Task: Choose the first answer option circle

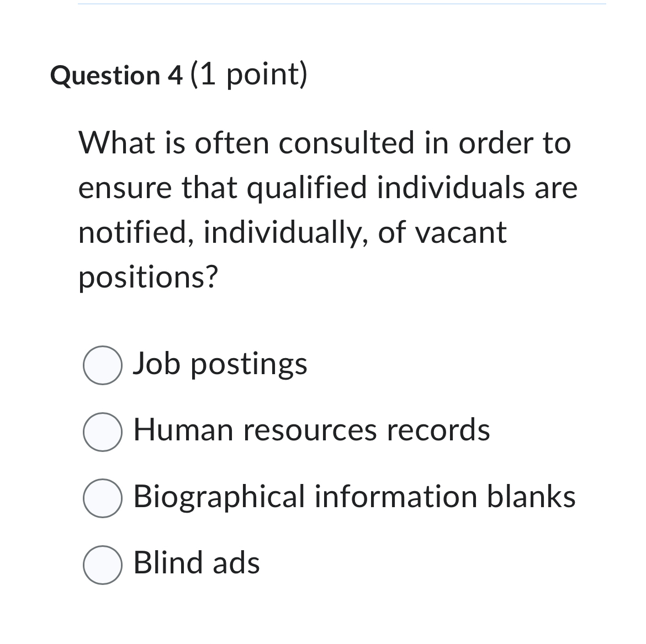Action: coord(102,364)
